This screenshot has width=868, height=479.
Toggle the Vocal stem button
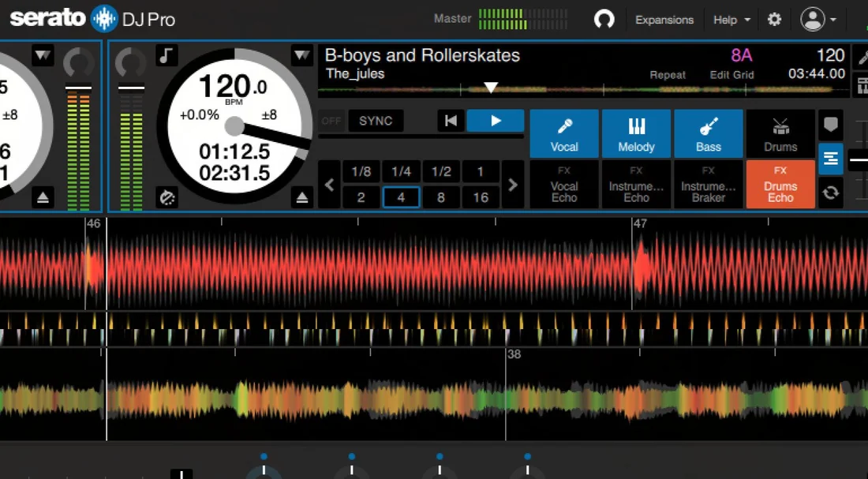pos(564,133)
